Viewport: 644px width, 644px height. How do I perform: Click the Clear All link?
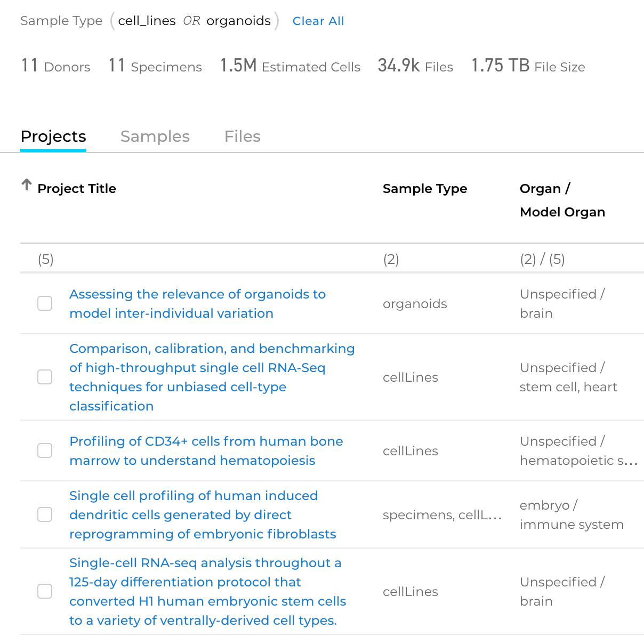coord(318,21)
